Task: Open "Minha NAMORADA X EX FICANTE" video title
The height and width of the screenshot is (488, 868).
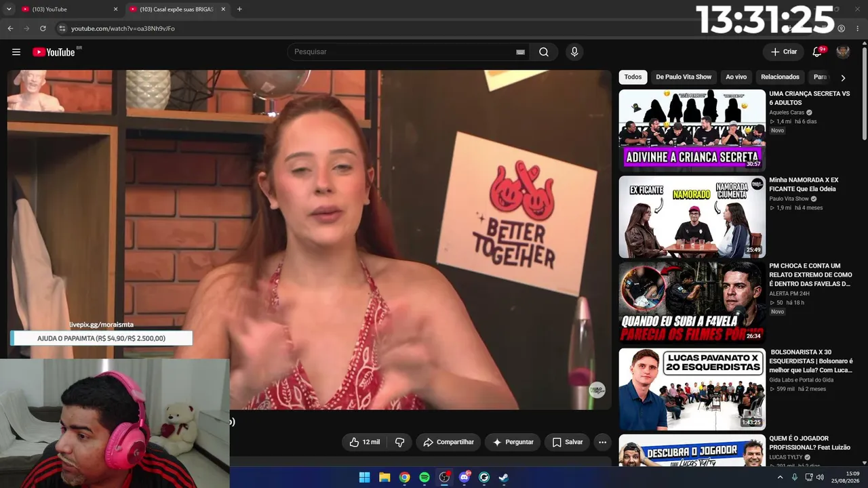Action: click(x=804, y=184)
